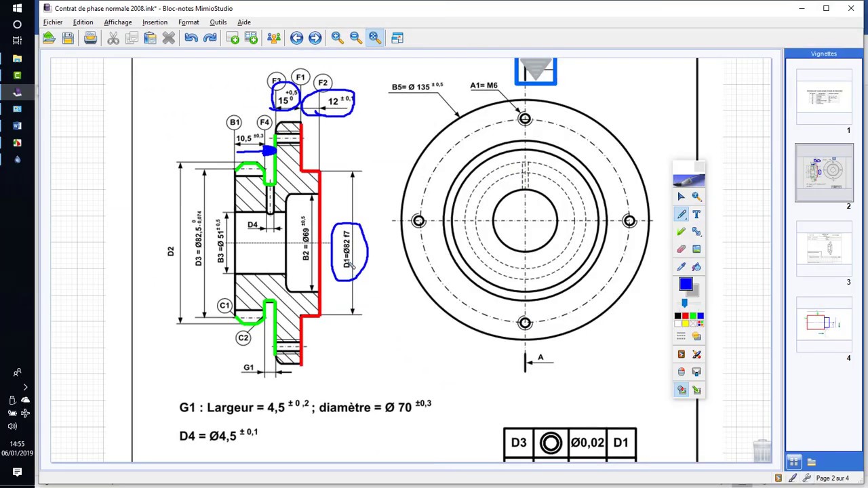Click the large blue current color swatch
This screenshot has width=868, height=488.
pyautogui.click(x=686, y=285)
